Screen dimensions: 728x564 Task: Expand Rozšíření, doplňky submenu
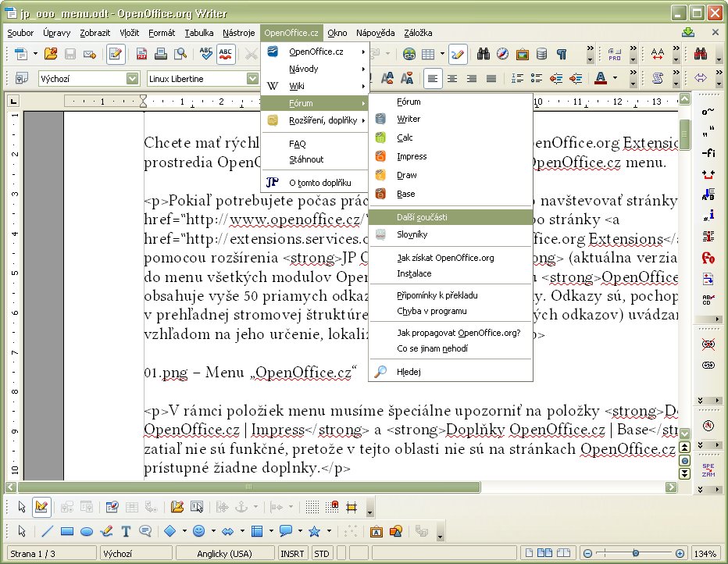click(x=316, y=121)
